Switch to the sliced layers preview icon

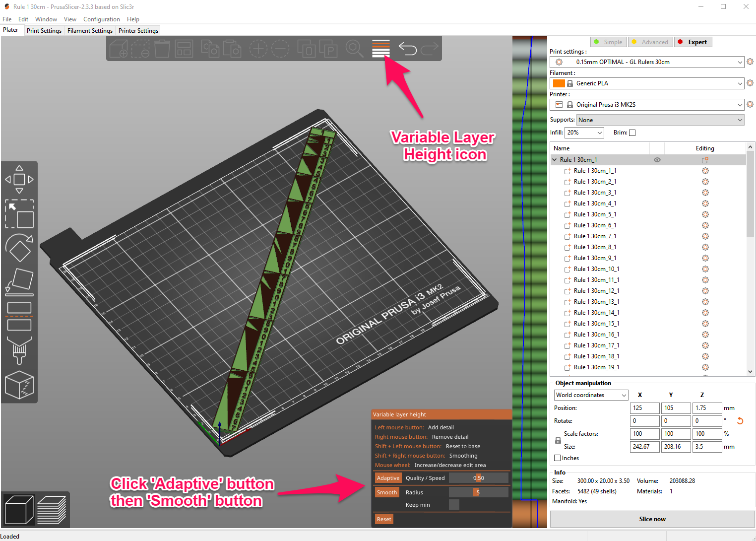(x=52, y=510)
